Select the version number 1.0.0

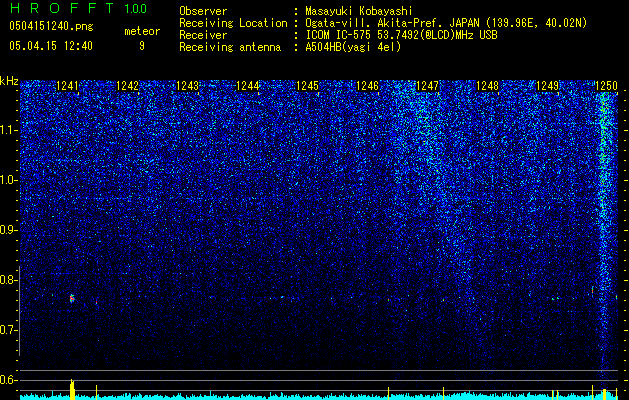pos(135,9)
